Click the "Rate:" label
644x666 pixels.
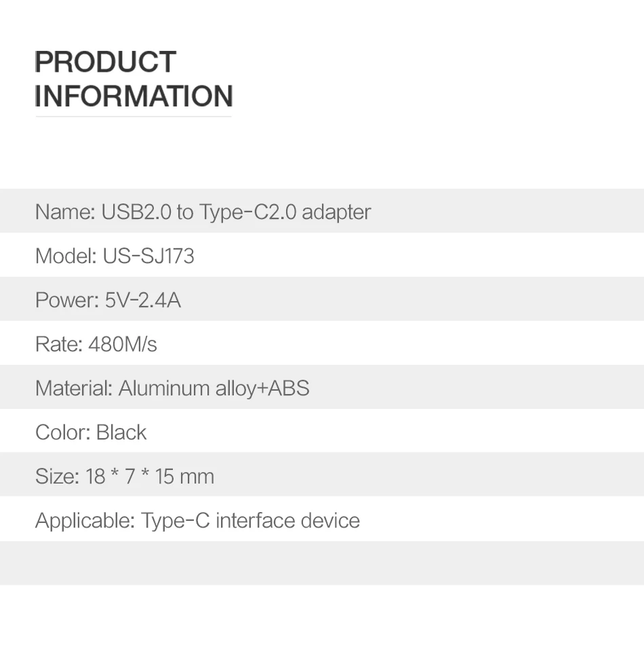coord(58,344)
